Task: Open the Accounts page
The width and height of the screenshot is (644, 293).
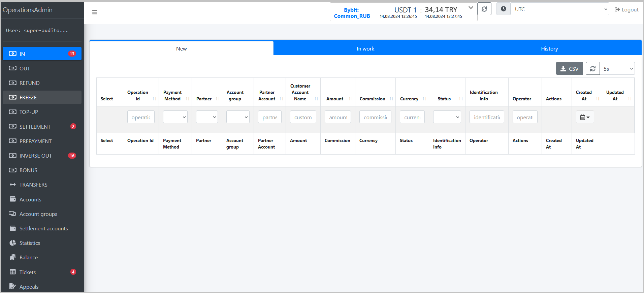Action: pyautogui.click(x=42, y=199)
